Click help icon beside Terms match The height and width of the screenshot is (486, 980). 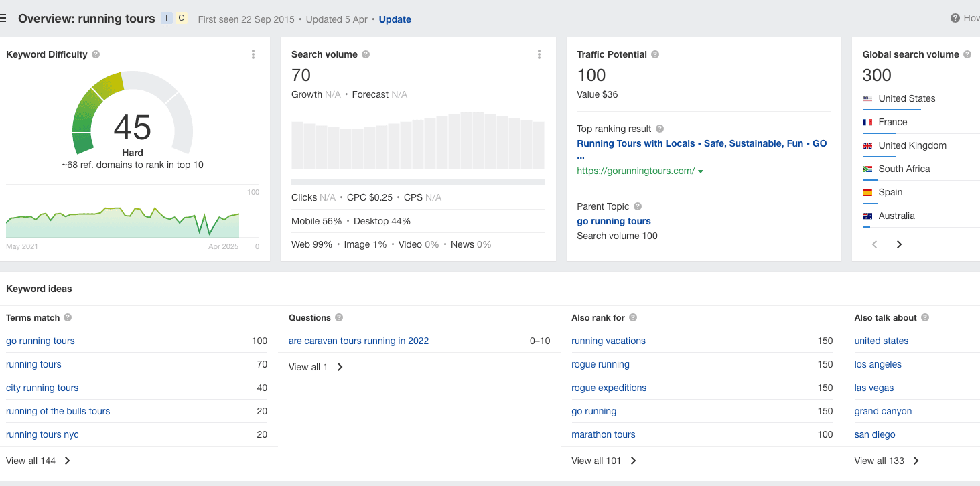tap(68, 318)
